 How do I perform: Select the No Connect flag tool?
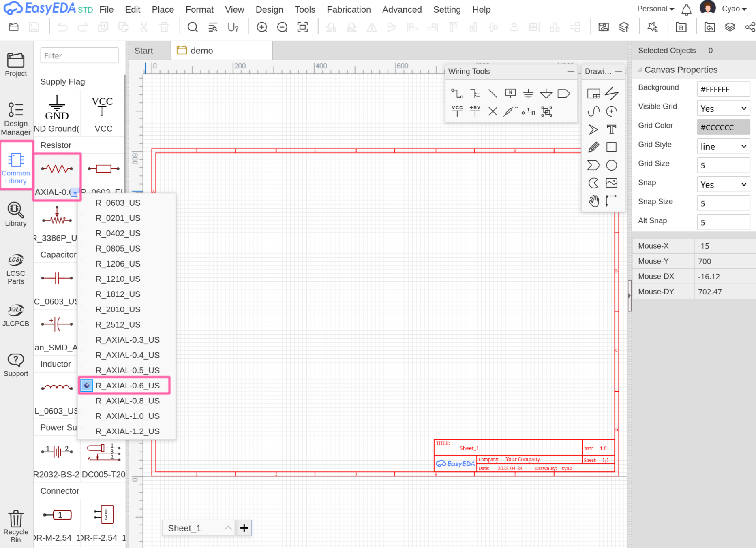coord(493,111)
